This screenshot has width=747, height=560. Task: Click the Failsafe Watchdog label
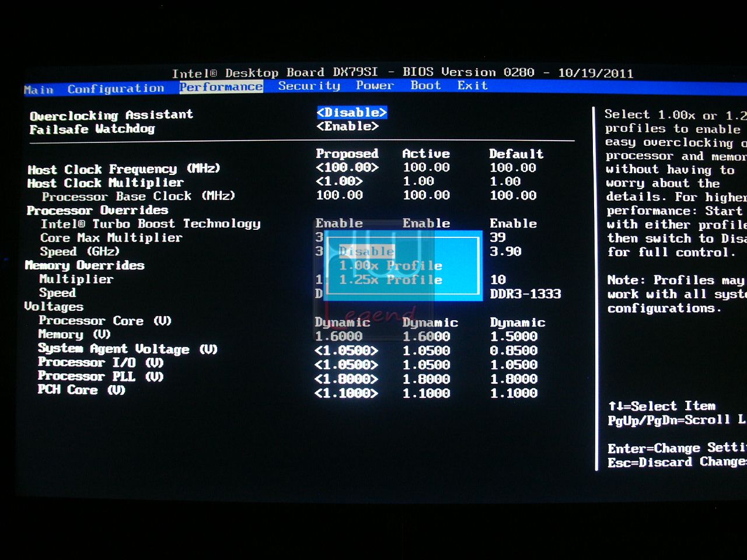pos(92,129)
